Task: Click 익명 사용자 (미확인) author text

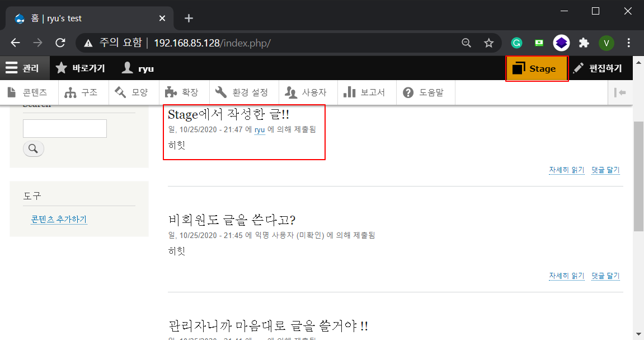Action: click(290, 236)
